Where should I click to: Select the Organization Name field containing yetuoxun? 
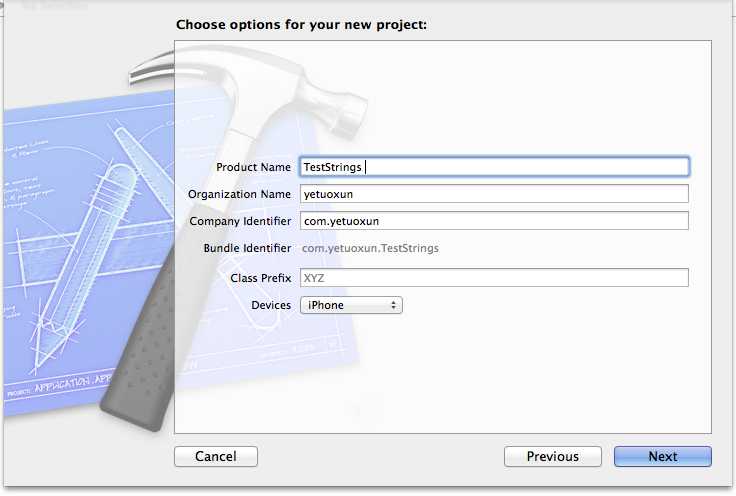[x=494, y=194]
